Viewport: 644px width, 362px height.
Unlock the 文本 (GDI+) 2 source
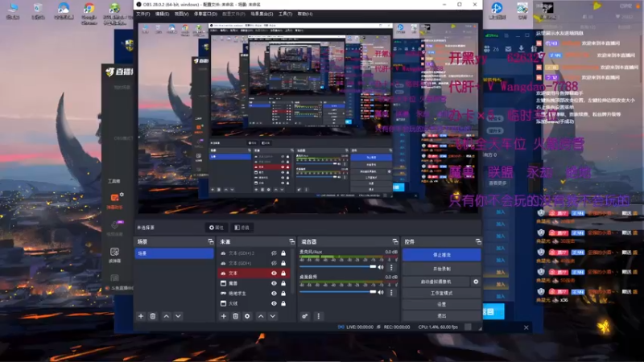283,253
